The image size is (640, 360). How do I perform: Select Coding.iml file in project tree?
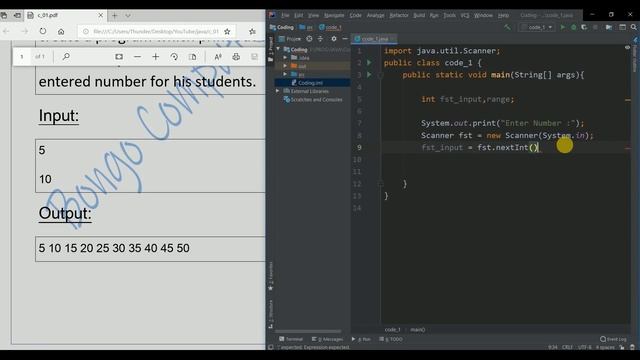tap(312, 83)
